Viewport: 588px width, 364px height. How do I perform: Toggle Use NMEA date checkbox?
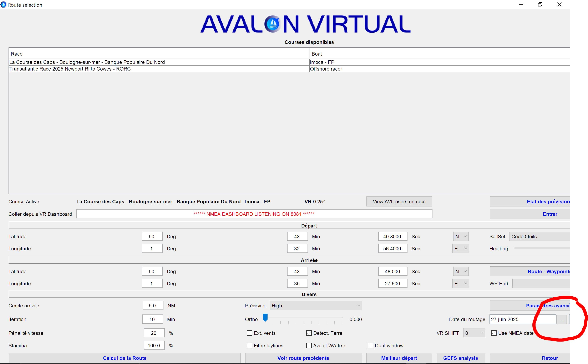(494, 333)
